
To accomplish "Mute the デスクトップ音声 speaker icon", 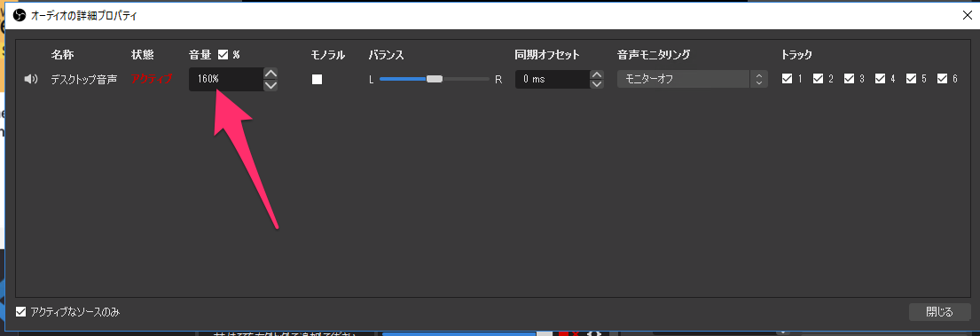I will pos(31,79).
